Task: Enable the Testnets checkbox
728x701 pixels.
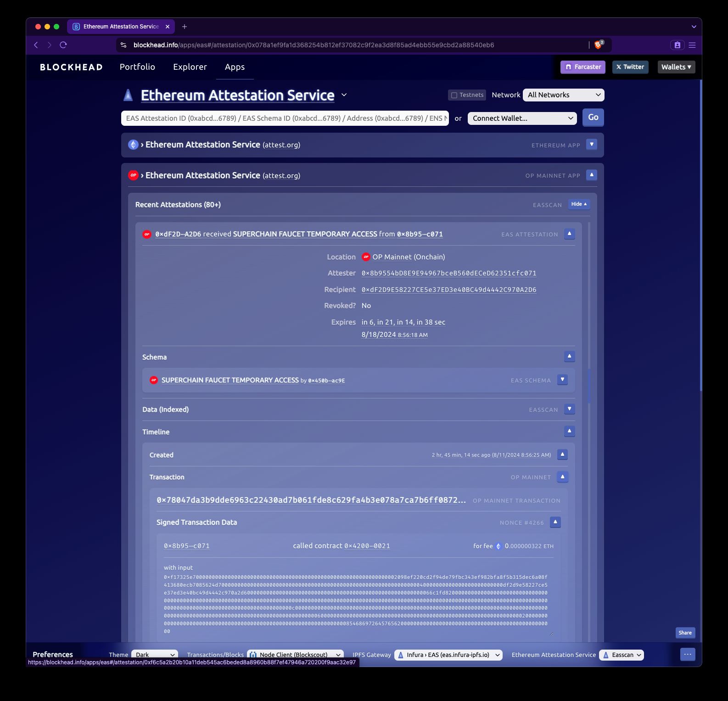Action: [454, 95]
